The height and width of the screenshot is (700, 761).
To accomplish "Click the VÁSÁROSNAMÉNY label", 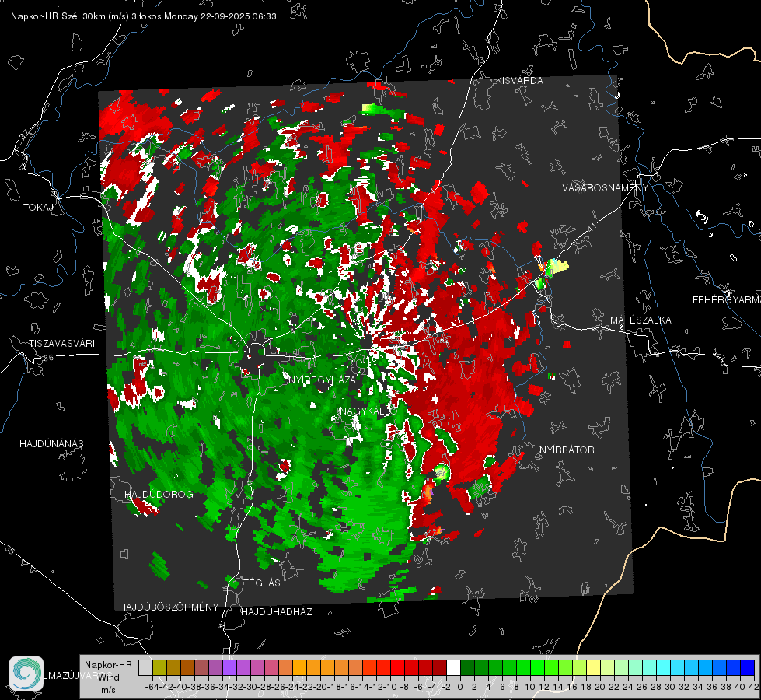I will (606, 188).
